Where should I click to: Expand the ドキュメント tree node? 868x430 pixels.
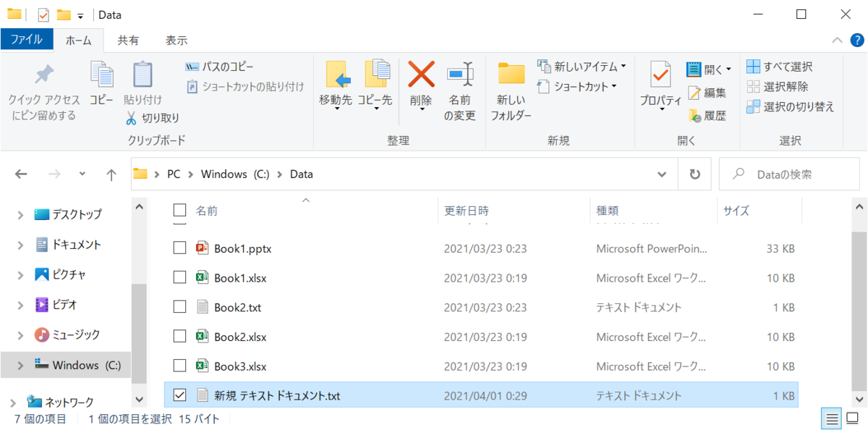(20, 245)
